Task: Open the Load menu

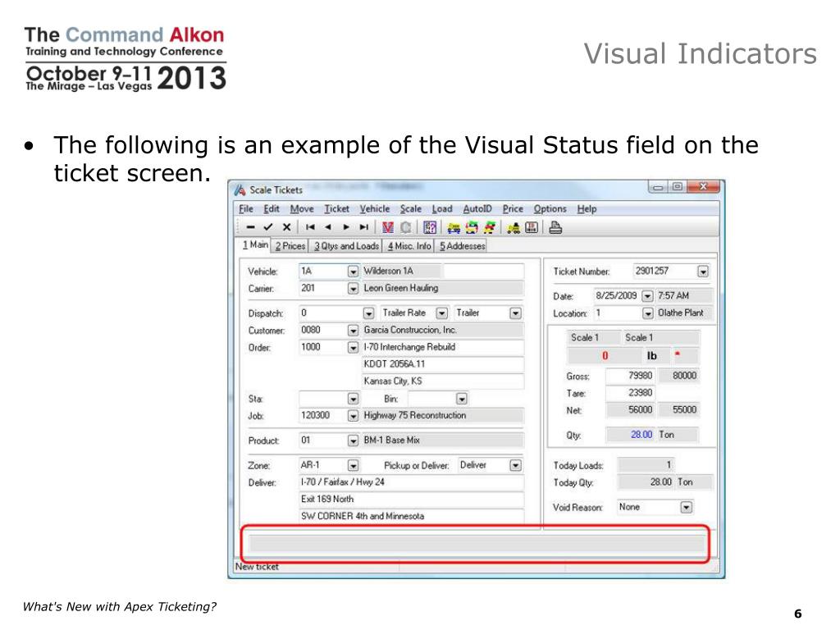Action: coord(442,209)
